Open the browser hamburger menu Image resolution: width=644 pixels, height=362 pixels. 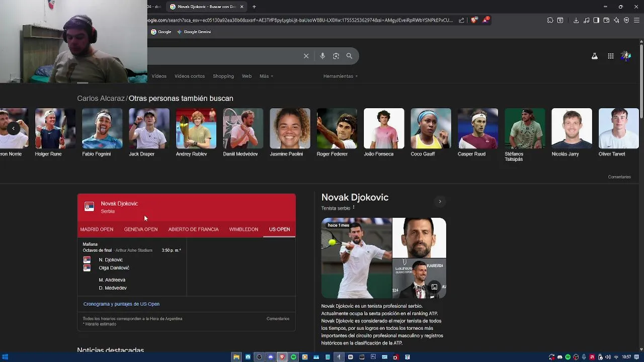(637, 20)
